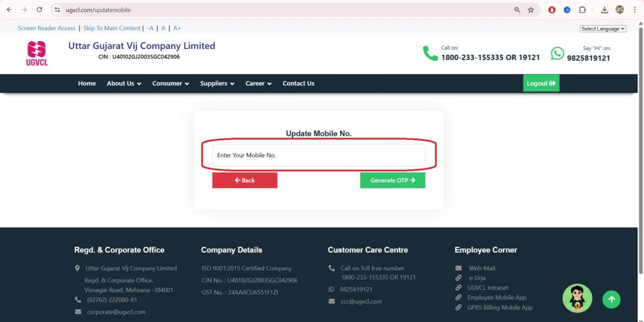Open the chatbot assistant avatar
This screenshot has width=644, height=322.
pos(577,298)
